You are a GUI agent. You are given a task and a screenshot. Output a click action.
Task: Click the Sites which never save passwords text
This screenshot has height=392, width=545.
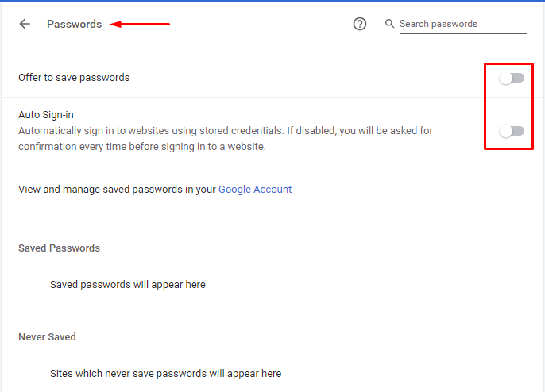pos(165,373)
